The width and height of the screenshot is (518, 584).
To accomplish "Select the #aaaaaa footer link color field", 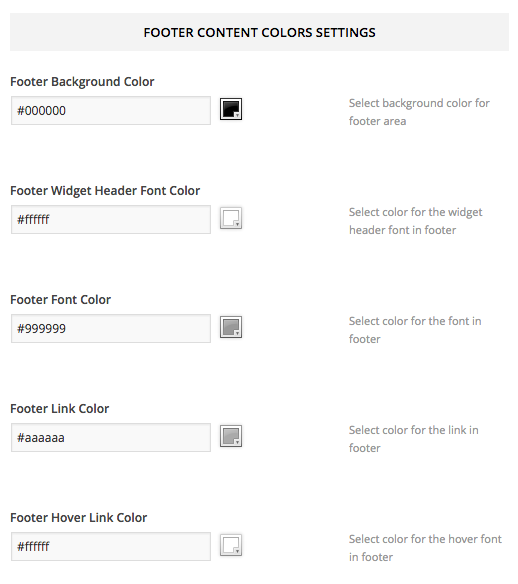I will [x=111, y=437].
